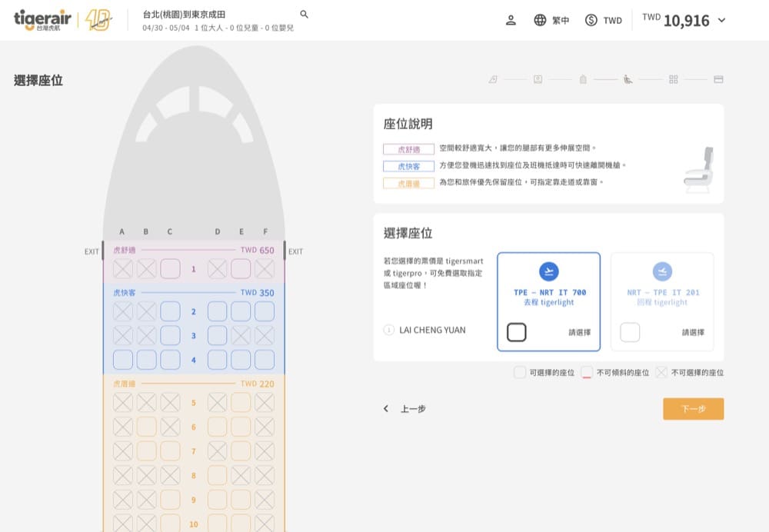Select seat 9E in row 9
Screen dimensions: 769x532
pos(241,499)
